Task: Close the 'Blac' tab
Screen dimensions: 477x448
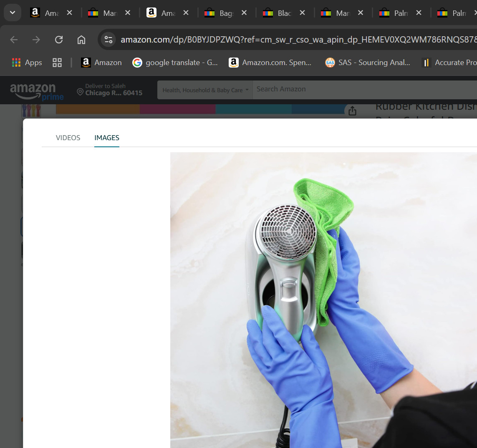Action: [x=302, y=13]
